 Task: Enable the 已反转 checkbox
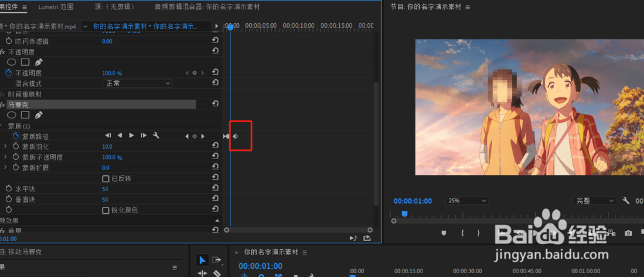point(105,178)
